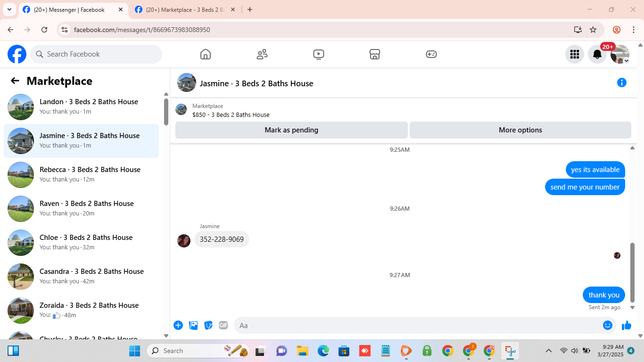Open File Explorer from the taskbar

302,351
